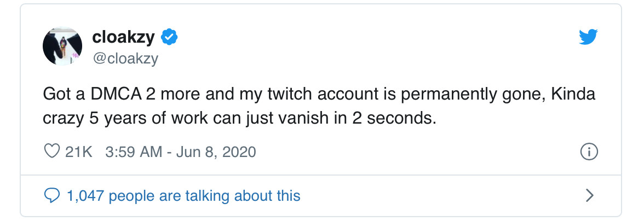Click the 21K likes count
The image size is (644, 221).
pos(78,152)
